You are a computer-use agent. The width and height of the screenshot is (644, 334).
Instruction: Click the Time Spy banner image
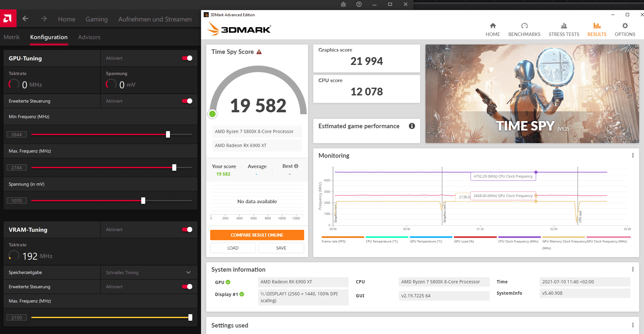coord(532,94)
